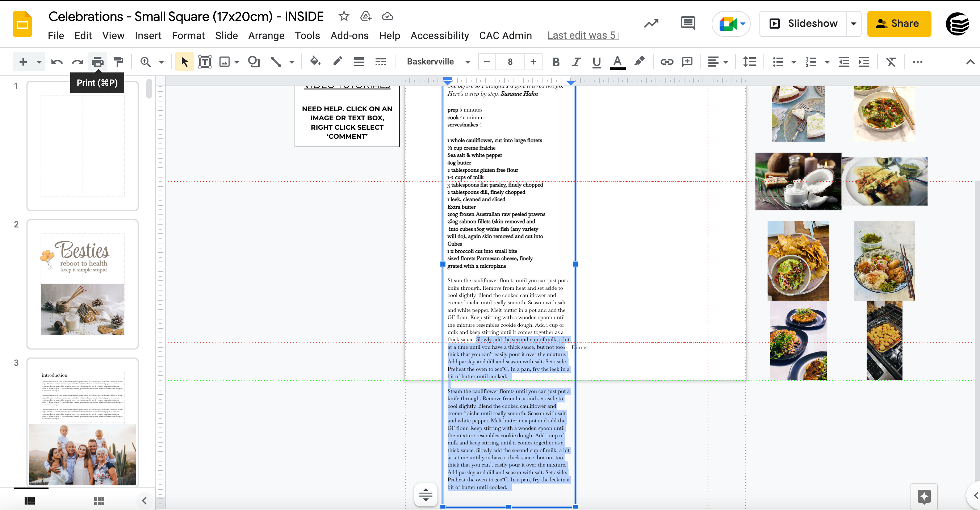The image size is (980, 510).
Task: Click the Share button
Action: coord(899,24)
